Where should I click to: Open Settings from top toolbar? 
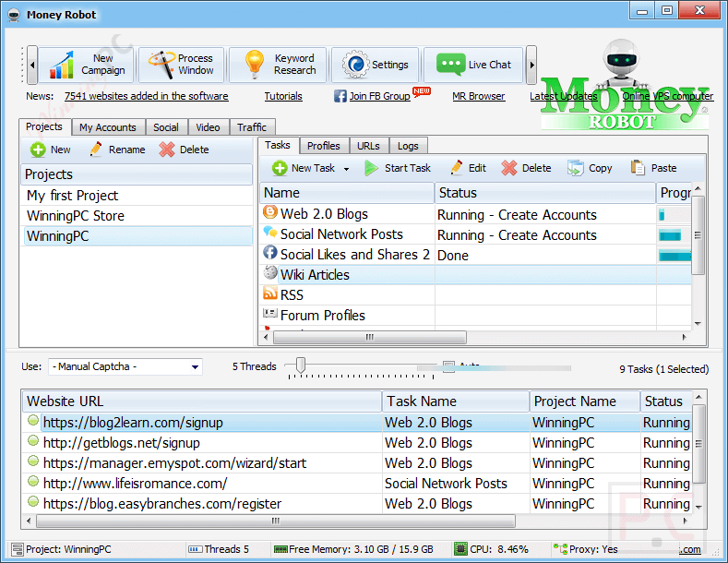(376, 65)
